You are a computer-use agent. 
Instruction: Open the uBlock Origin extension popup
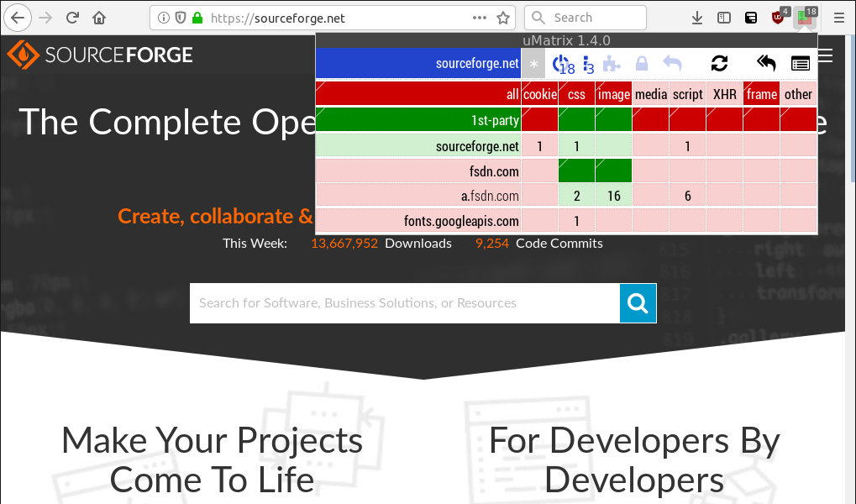tap(779, 17)
